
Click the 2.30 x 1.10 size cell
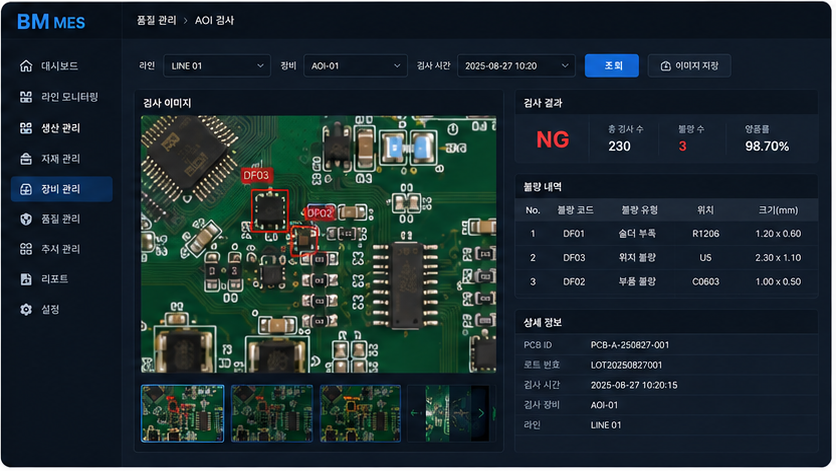[x=778, y=258]
